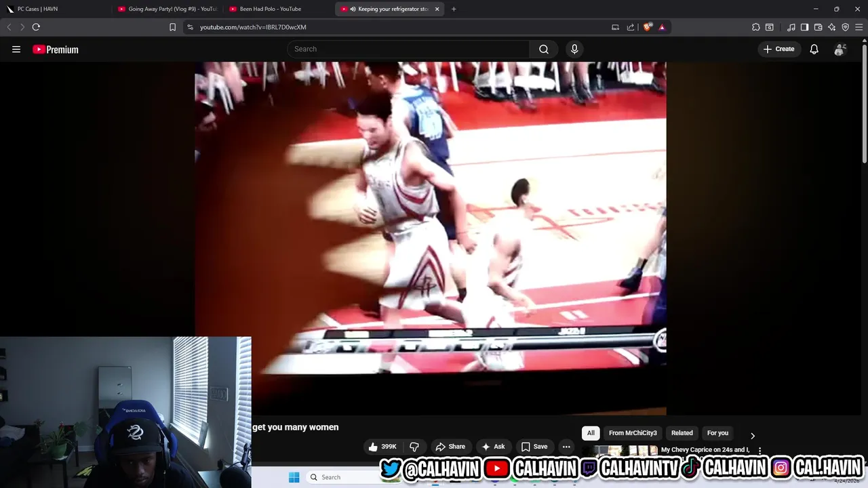Image resolution: width=868 pixels, height=488 pixels.
Task: Switch to PC Cases HAVN tab
Action: 56,9
